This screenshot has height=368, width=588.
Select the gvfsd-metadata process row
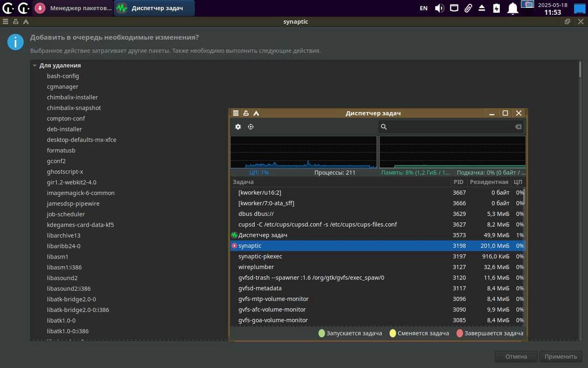[377, 288]
